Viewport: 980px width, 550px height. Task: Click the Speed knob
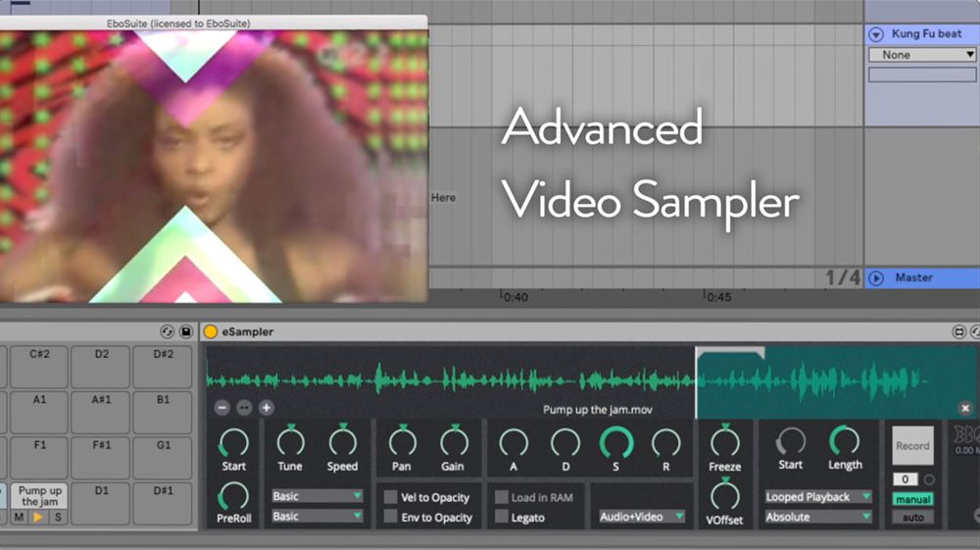click(342, 441)
